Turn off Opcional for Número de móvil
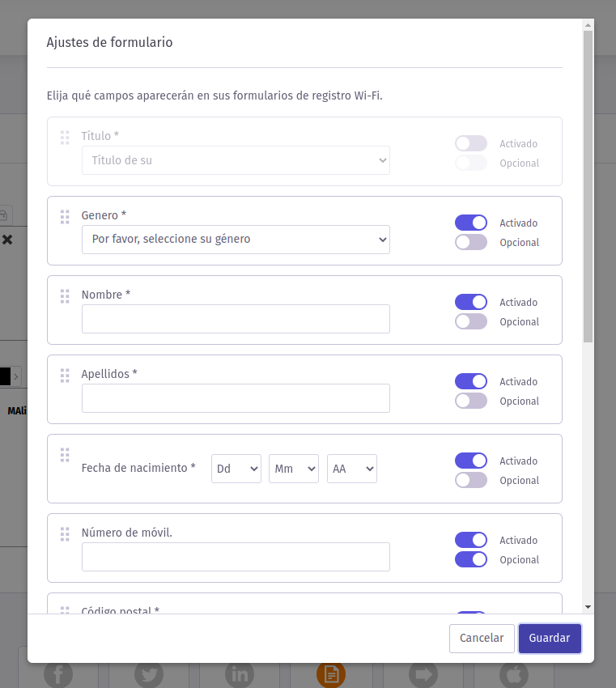Viewport: 616px width, 688px height. (471, 559)
